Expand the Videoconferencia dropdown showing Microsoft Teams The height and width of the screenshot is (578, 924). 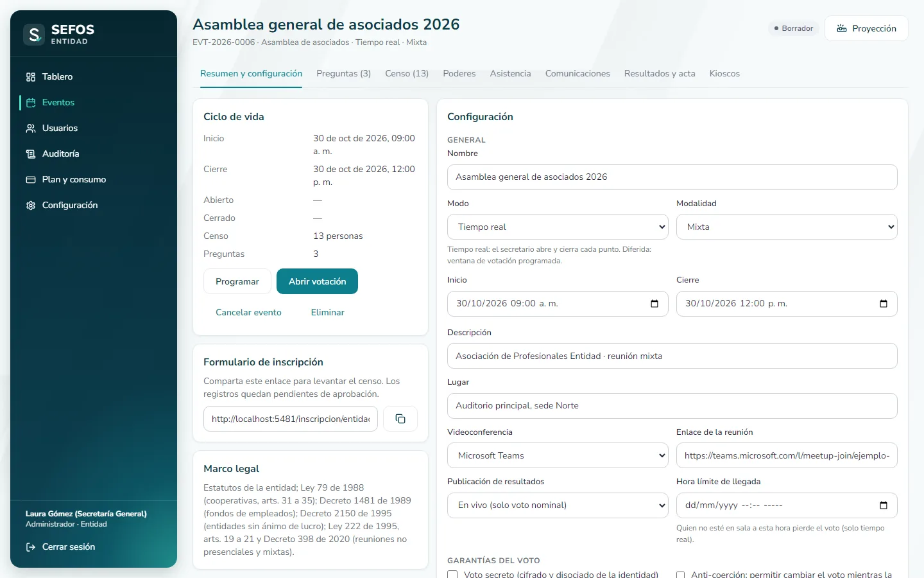point(558,455)
